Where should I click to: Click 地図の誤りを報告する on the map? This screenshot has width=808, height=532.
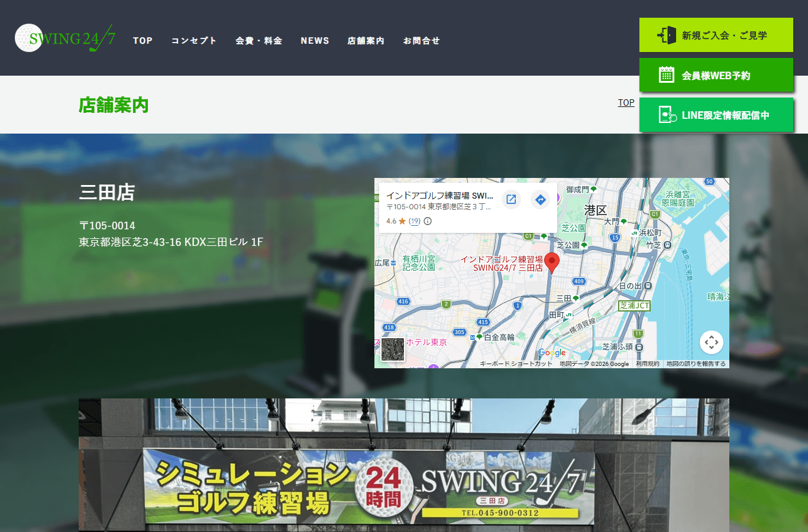pos(696,364)
